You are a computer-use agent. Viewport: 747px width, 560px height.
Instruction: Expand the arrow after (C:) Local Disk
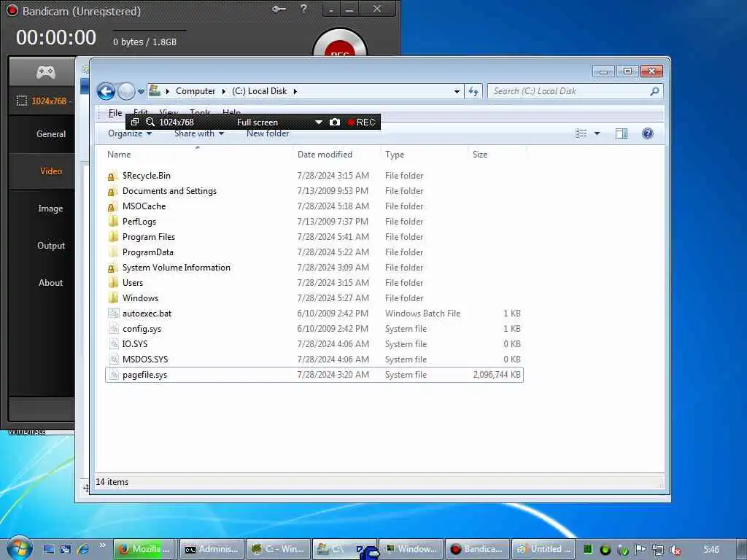pos(295,91)
